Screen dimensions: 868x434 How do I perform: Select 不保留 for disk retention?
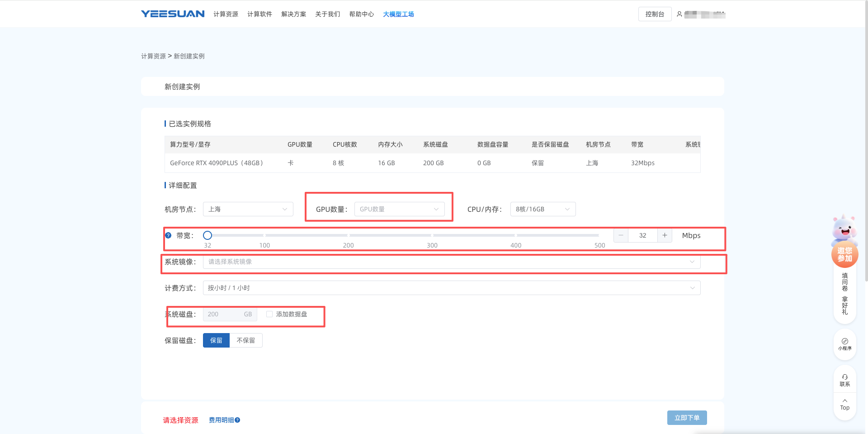(x=246, y=340)
